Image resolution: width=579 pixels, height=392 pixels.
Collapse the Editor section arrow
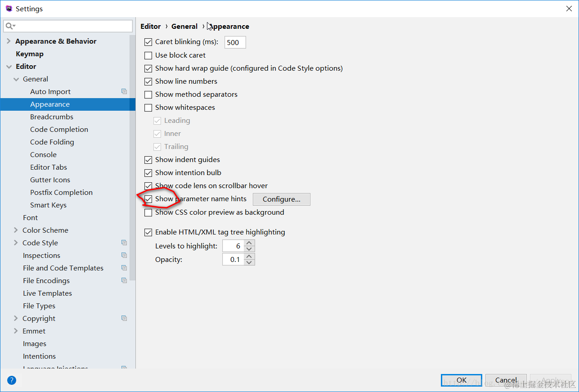tap(9, 66)
